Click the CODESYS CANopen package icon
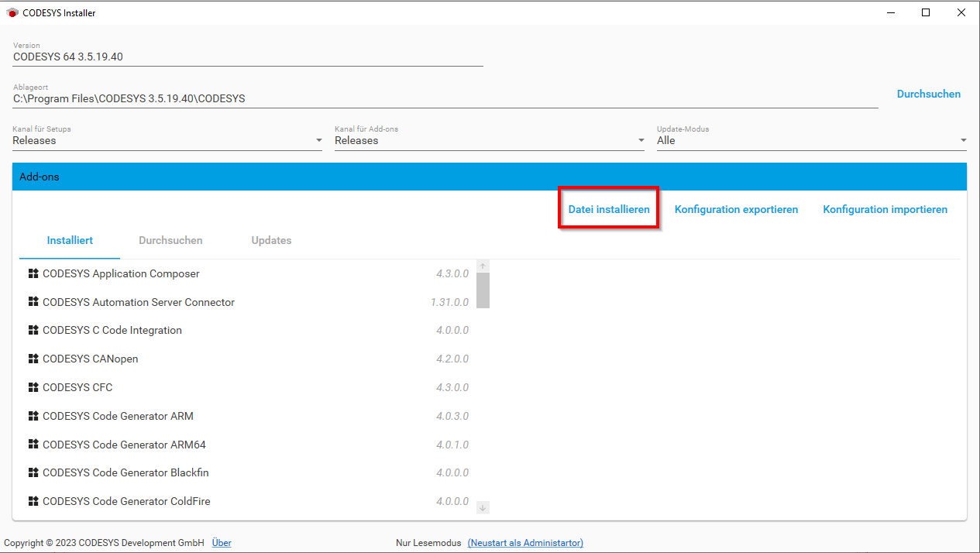The width and height of the screenshot is (980, 553). 33,359
